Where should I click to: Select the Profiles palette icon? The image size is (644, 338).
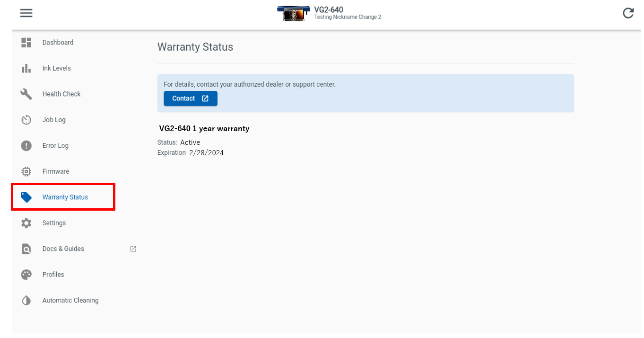point(26,274)
